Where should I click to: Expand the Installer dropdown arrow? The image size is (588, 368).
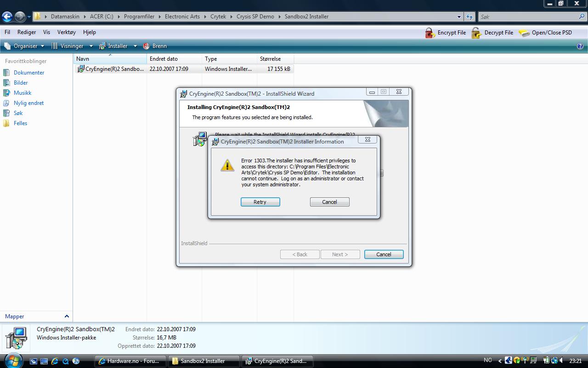tap(135, 46)
